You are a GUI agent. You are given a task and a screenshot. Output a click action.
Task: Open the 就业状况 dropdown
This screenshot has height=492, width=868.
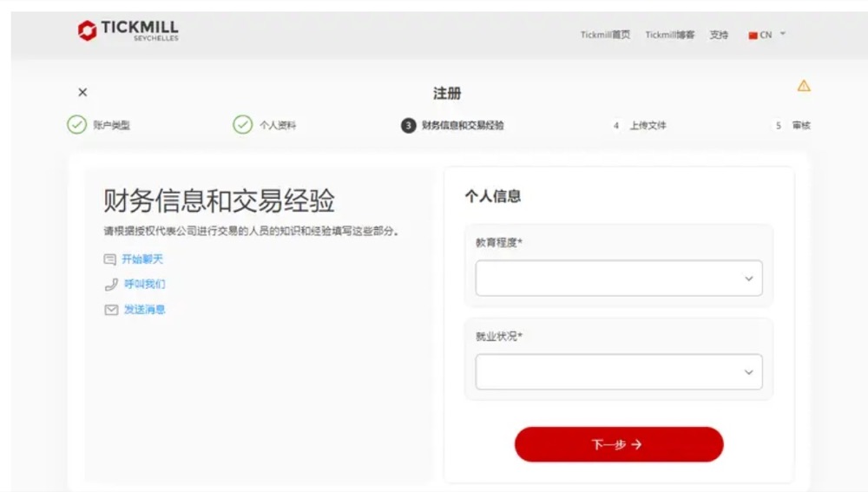click(619, 372)
